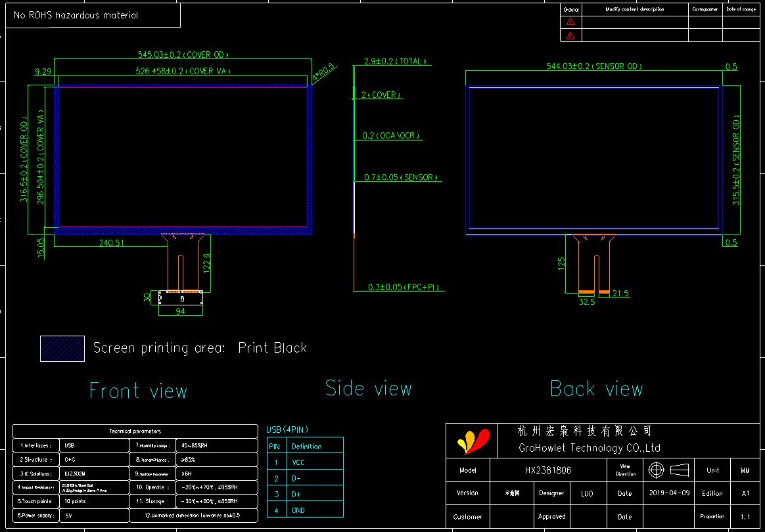Click the 'Date of change' column header

[x=741, y=9]
